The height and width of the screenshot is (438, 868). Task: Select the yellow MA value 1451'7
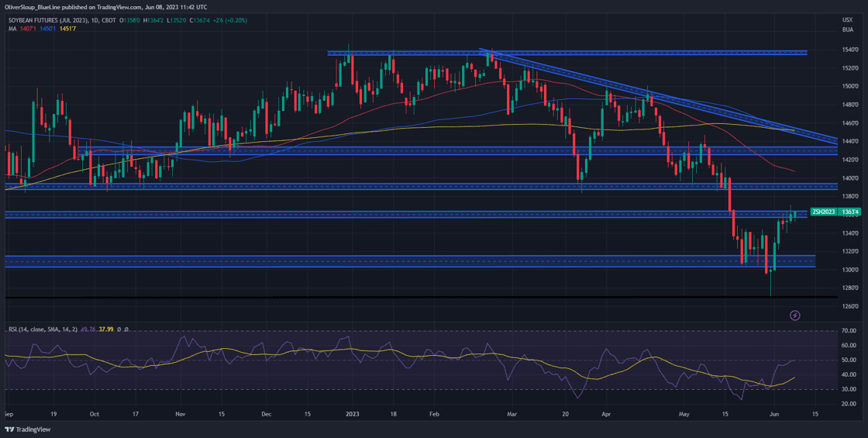click(68, 28)
